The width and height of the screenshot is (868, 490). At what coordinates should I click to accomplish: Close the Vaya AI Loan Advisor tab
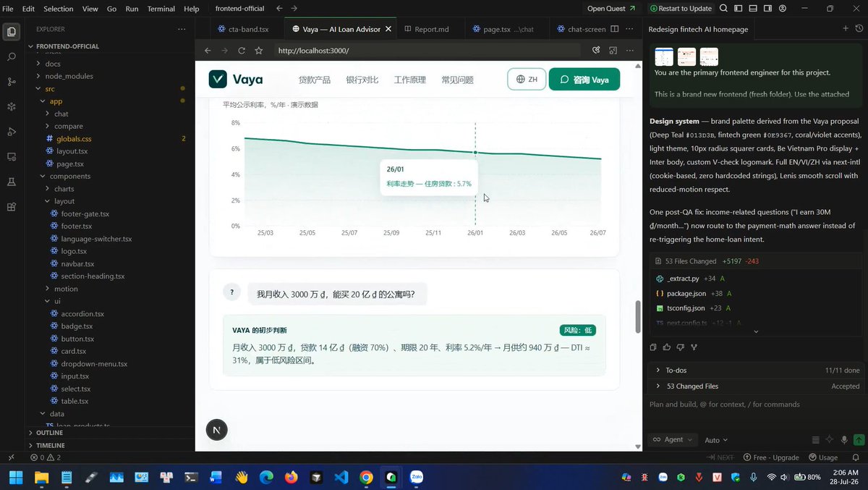[388, 29]
